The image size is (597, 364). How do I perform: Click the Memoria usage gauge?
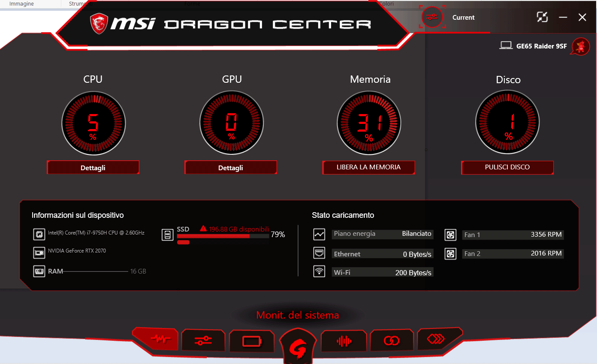click(x=369, y=123)
